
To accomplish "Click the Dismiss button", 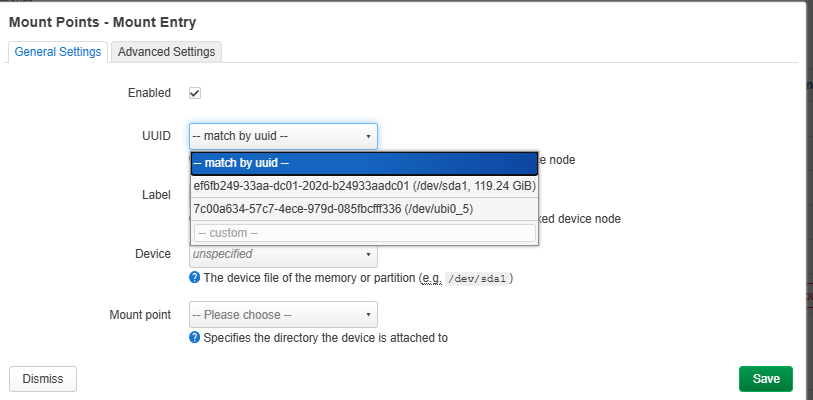I will click(x=43, y=379).
